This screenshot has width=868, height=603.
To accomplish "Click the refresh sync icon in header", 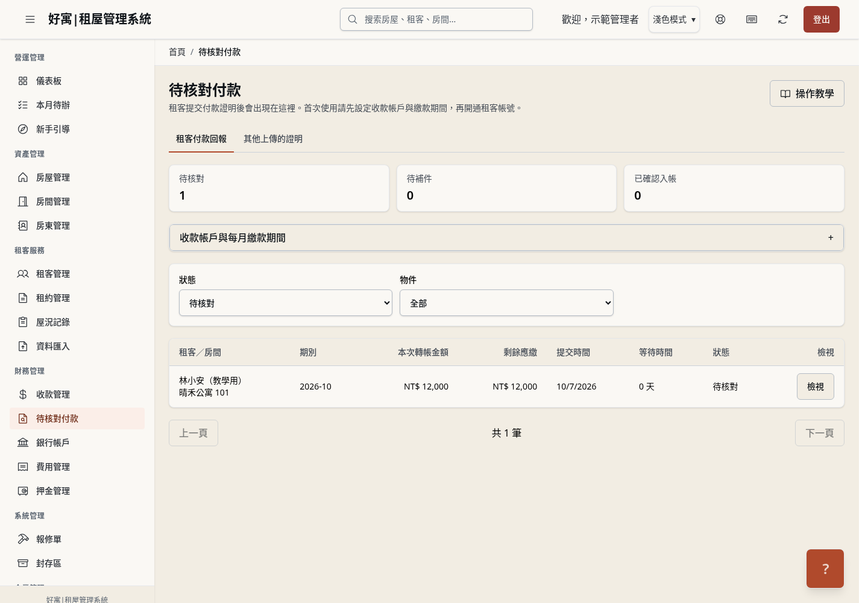I will coord(783,19).
